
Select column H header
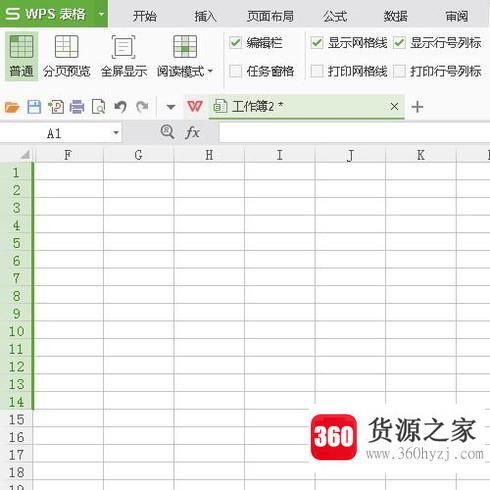pos(209,155)
